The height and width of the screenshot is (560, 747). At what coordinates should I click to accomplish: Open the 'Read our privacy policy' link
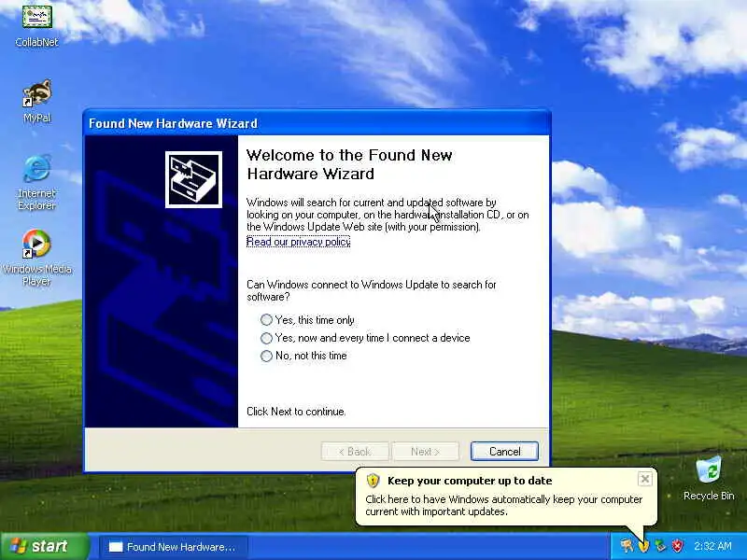[x=298, y=242]
